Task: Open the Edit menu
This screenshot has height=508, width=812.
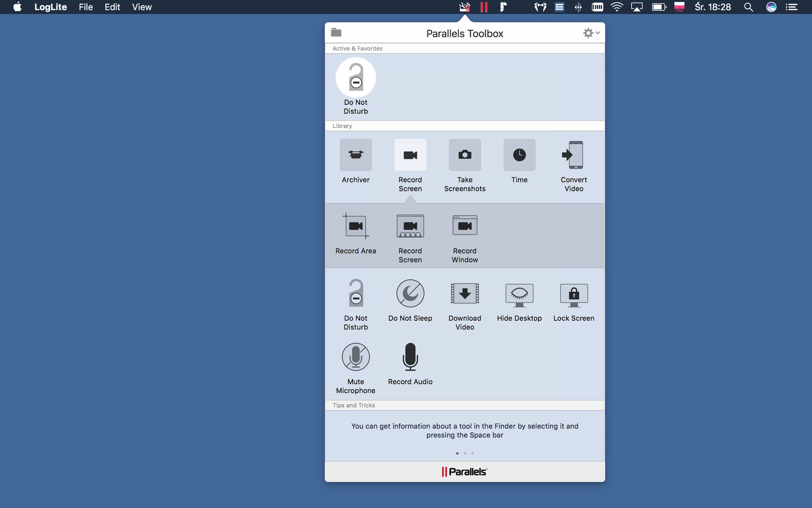Action: click(112, 7)
